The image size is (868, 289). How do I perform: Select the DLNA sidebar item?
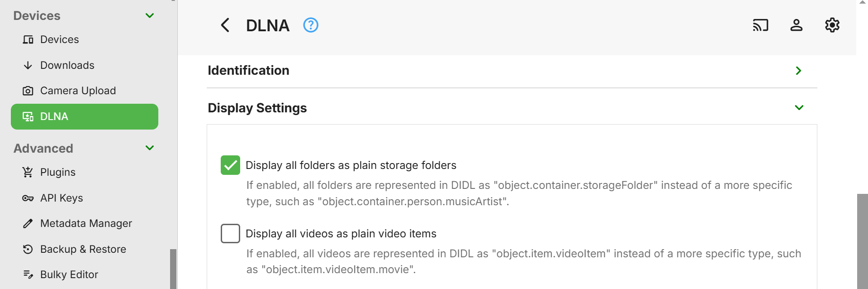click(x=85, y=117)
